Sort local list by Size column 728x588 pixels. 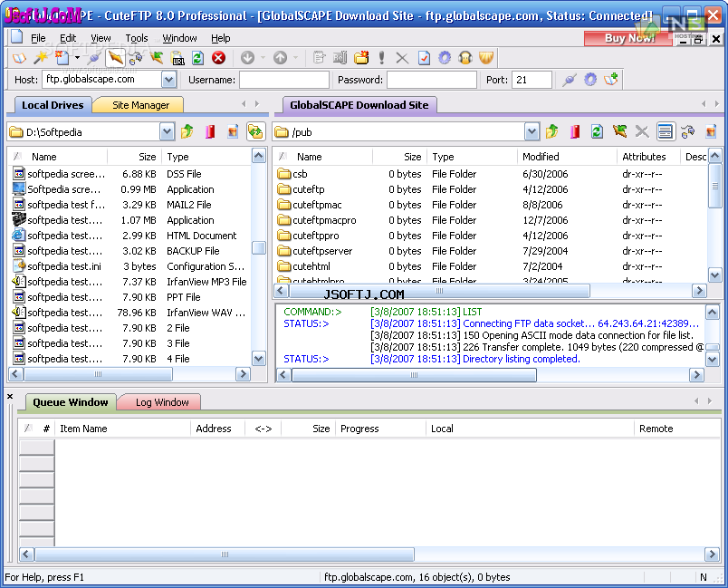(134, 157)
